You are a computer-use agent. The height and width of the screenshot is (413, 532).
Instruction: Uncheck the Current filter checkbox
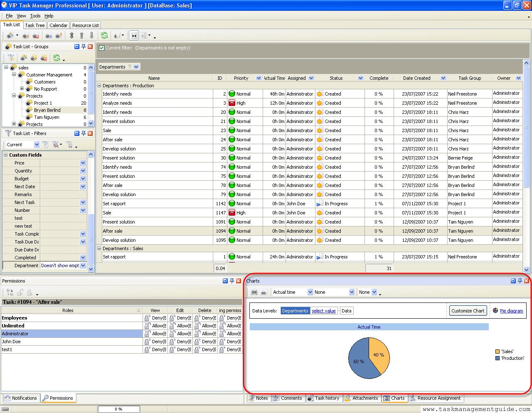(101, 48)
